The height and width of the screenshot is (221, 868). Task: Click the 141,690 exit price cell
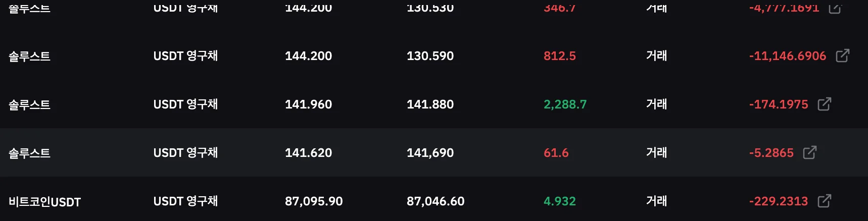pos(430,153)
